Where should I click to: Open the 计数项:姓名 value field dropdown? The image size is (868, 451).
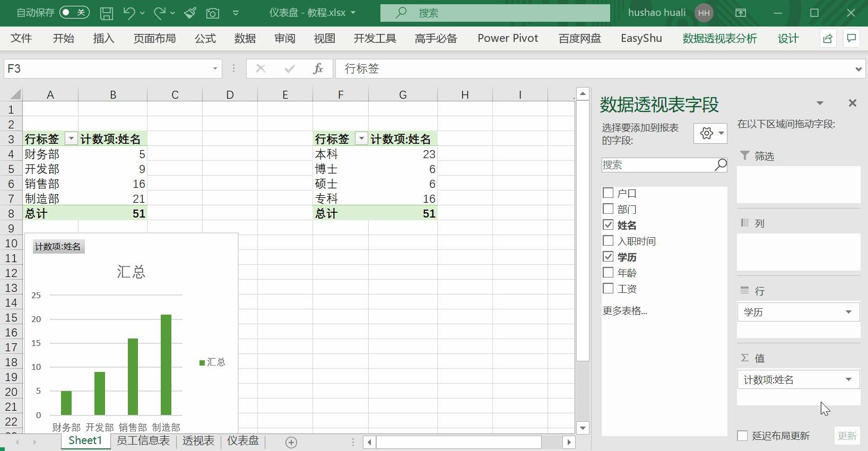coord(848,379)
